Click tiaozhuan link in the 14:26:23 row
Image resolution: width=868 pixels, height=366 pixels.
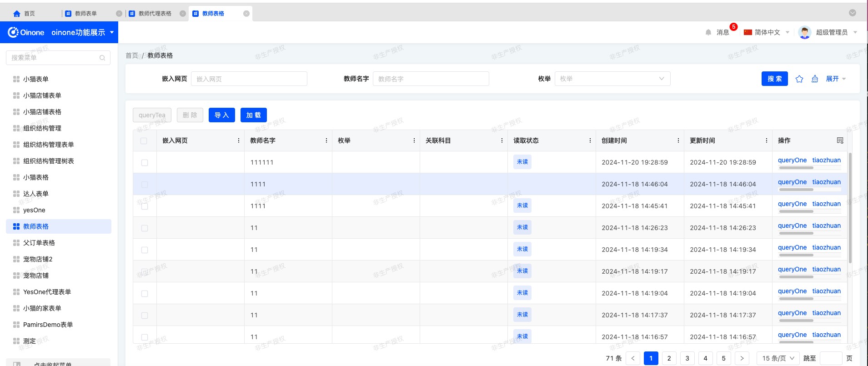coord(827,226)
